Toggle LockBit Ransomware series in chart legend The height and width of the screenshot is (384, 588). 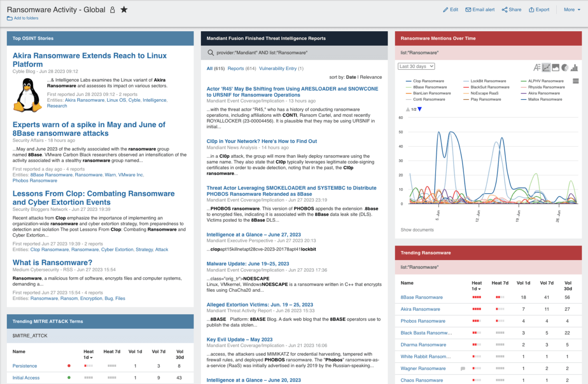485,81
